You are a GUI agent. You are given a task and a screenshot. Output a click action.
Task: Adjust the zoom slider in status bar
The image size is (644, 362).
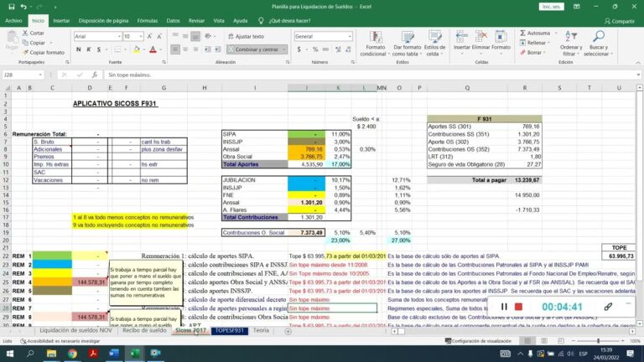click(x=598, y=341)
